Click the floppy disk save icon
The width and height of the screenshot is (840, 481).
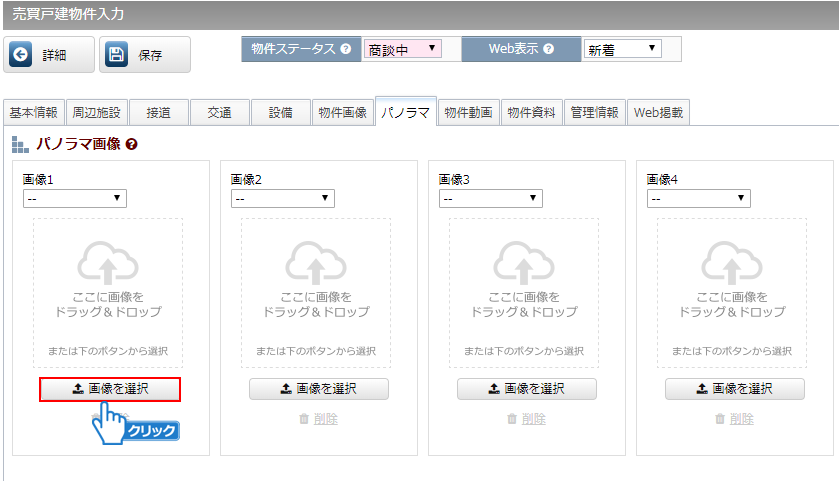[117, 56]
